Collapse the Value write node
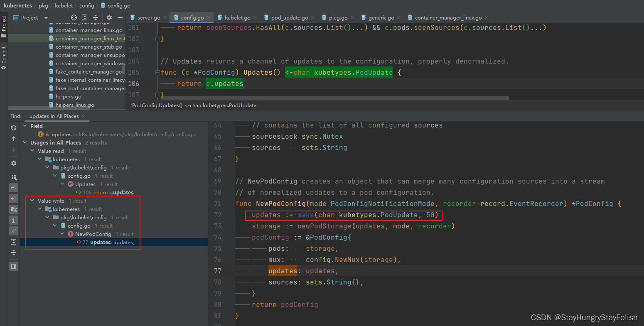This screenshot has width=644, height=326. click(32, 201)
